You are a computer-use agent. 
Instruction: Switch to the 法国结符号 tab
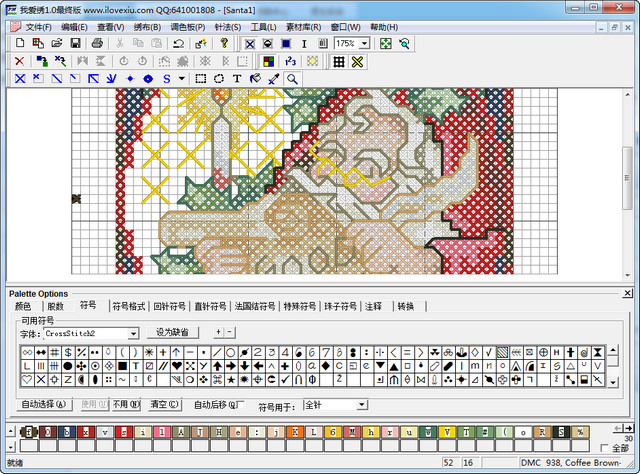pos(255,306)
